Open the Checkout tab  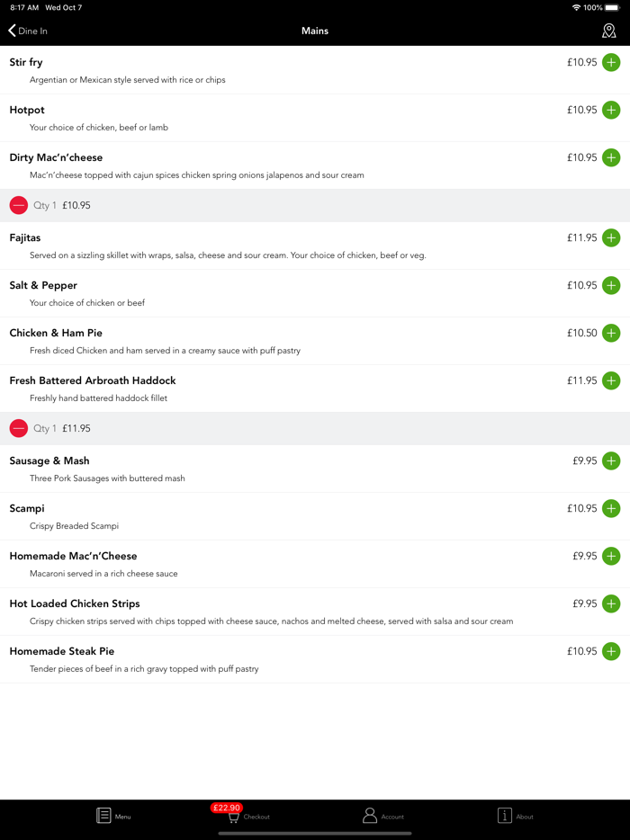tap(247, 816)
